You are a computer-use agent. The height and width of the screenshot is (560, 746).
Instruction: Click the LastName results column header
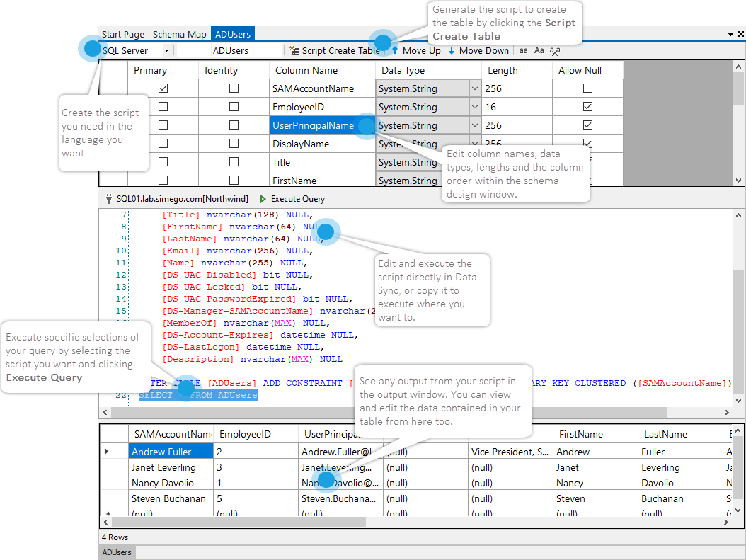click(680, 434)
